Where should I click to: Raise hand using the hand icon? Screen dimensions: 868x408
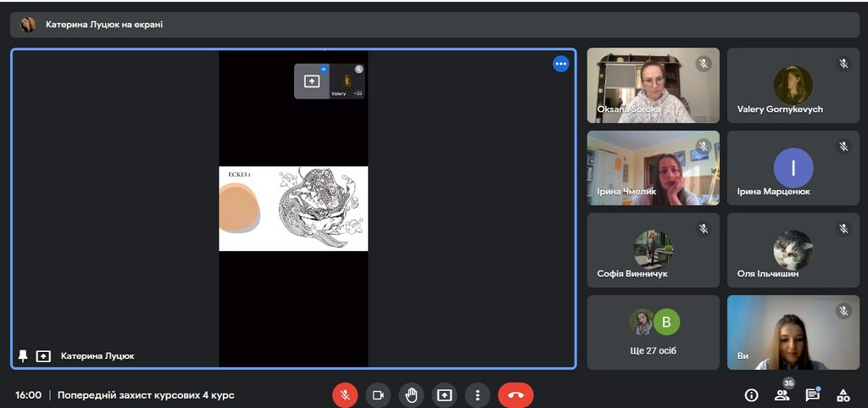(411, 395)
